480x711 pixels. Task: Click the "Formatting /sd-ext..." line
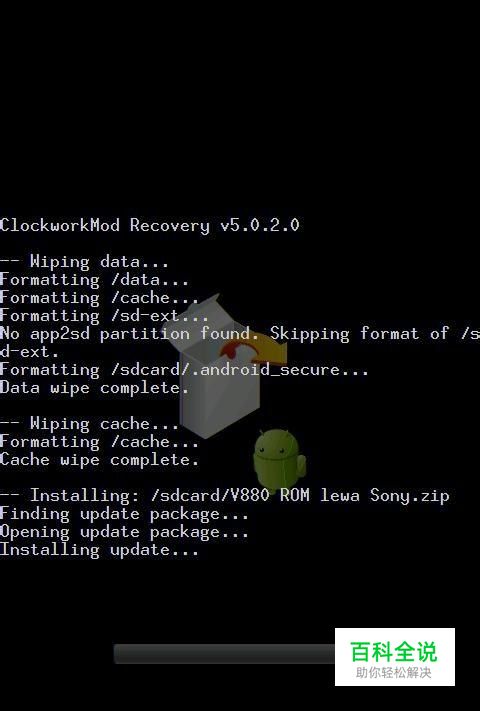point(104,316)
